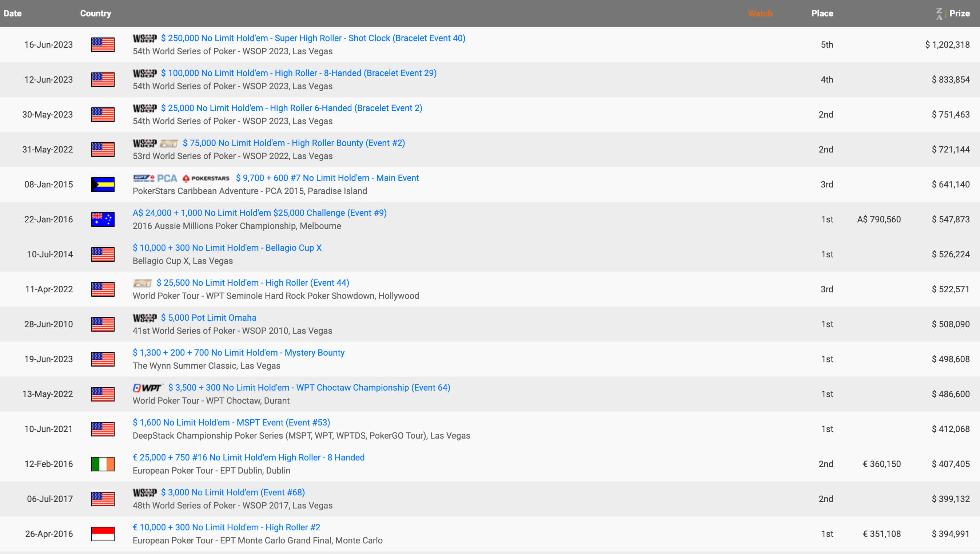Open $250,000 Super High Roller event link
Image resolution: width=980 pixels, height=554 pixels.
(313, 38)
